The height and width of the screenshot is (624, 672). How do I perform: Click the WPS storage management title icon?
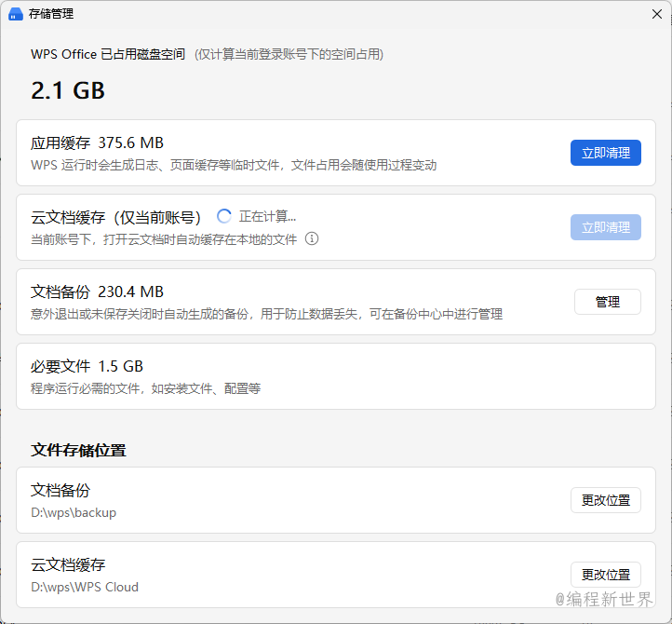click(16, 14)
